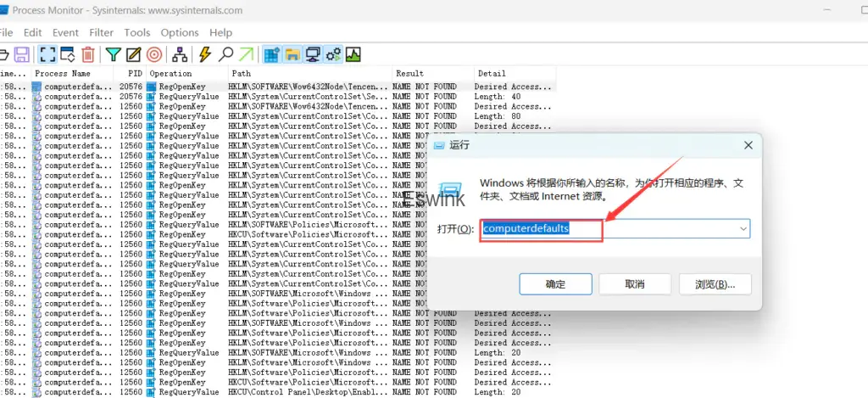Open the Filter menu

[101, 32]
